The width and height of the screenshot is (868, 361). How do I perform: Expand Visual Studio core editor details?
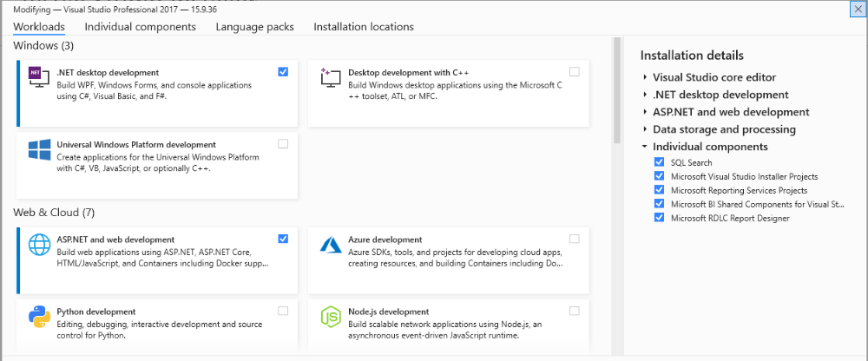[x=645, y=77]
